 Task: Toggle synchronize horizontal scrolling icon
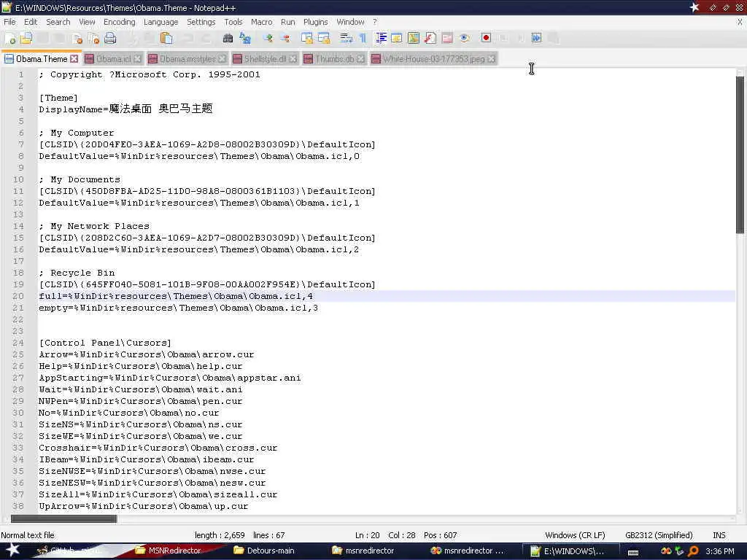(x=324, y=38)
